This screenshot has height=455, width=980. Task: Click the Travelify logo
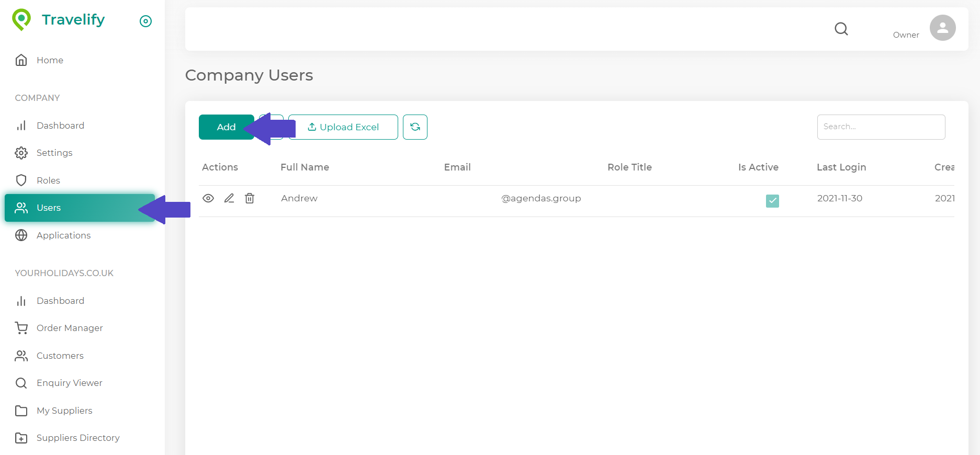tap(59, 20)
